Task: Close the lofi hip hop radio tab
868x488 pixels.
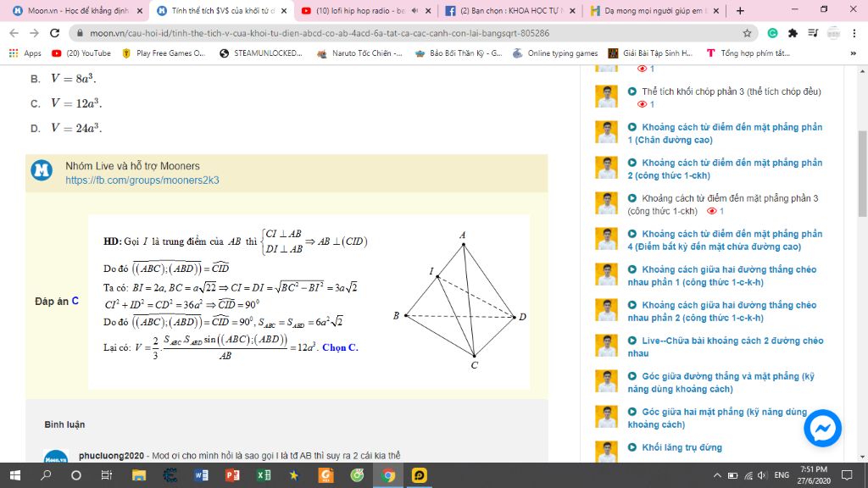Action: pos(428,10)
